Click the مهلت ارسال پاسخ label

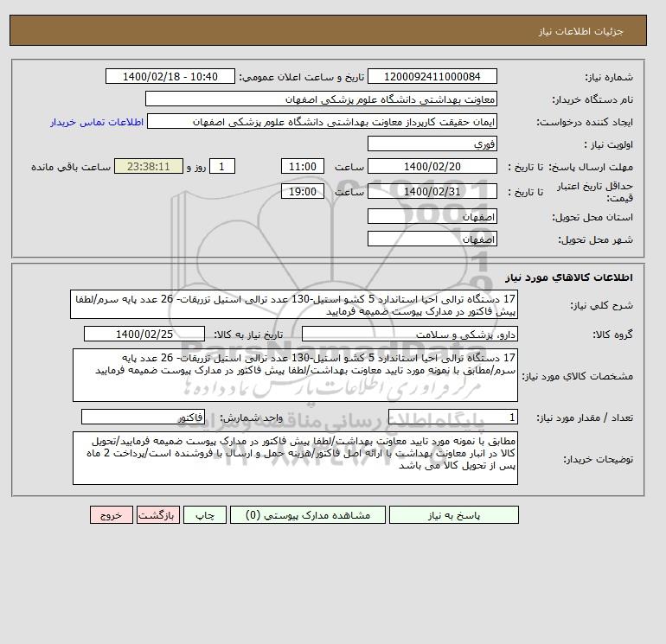point(591,167)
